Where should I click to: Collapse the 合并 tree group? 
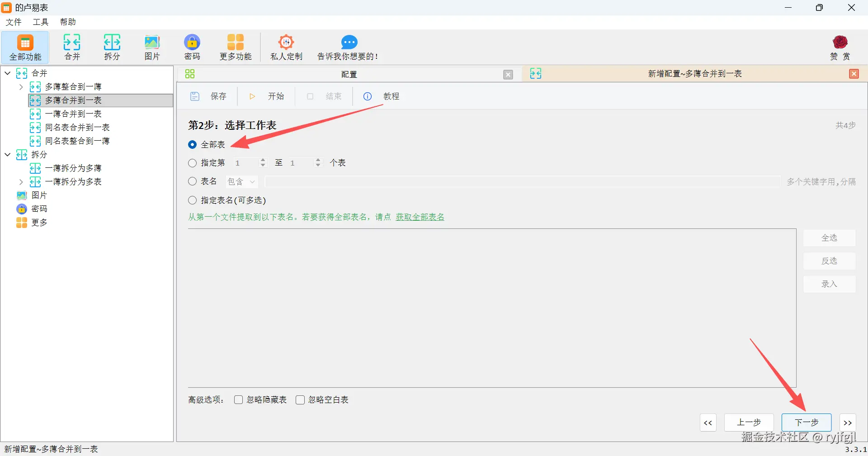8,73
